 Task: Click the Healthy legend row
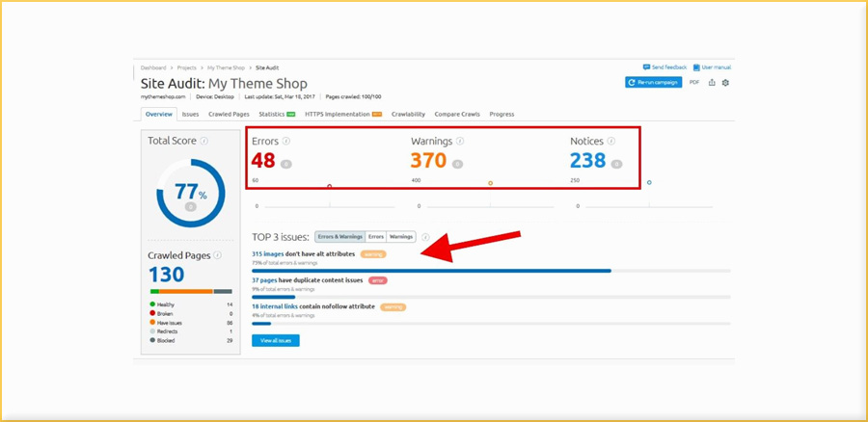pyautogui.click(x=191, y=304)
